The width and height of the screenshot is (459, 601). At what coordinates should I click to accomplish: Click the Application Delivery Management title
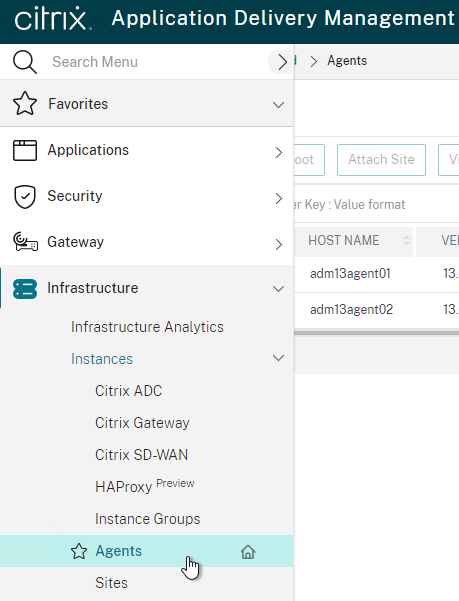[283, 18]
